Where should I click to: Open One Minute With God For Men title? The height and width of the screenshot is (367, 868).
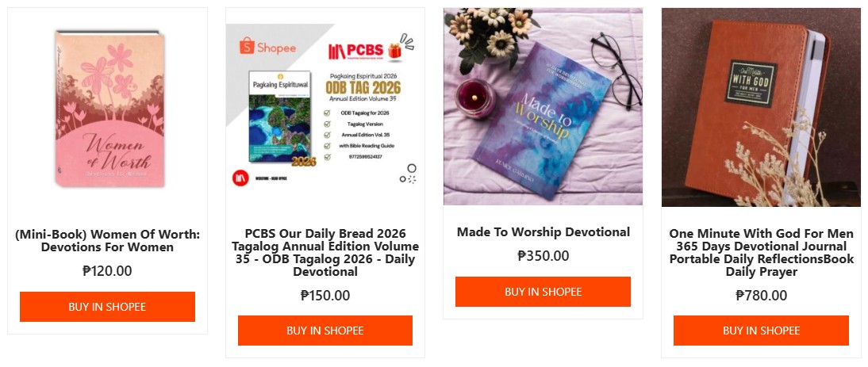coord(761,252)
